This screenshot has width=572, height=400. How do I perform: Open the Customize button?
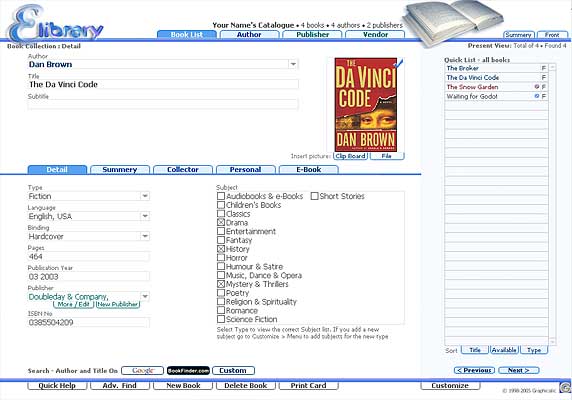coord(450,385)
